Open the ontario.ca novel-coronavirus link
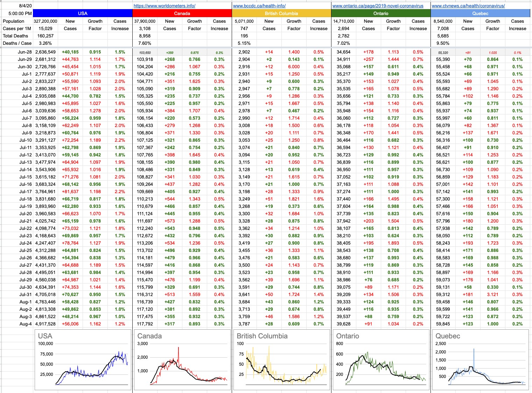Viewport: 532px width, 393px height. pos(378,6)
